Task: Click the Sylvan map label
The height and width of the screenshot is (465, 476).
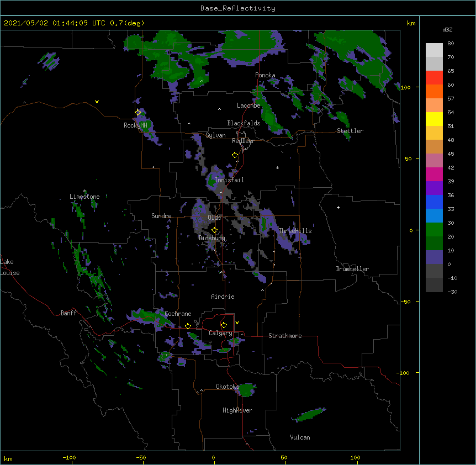Action: click(215, 135)
